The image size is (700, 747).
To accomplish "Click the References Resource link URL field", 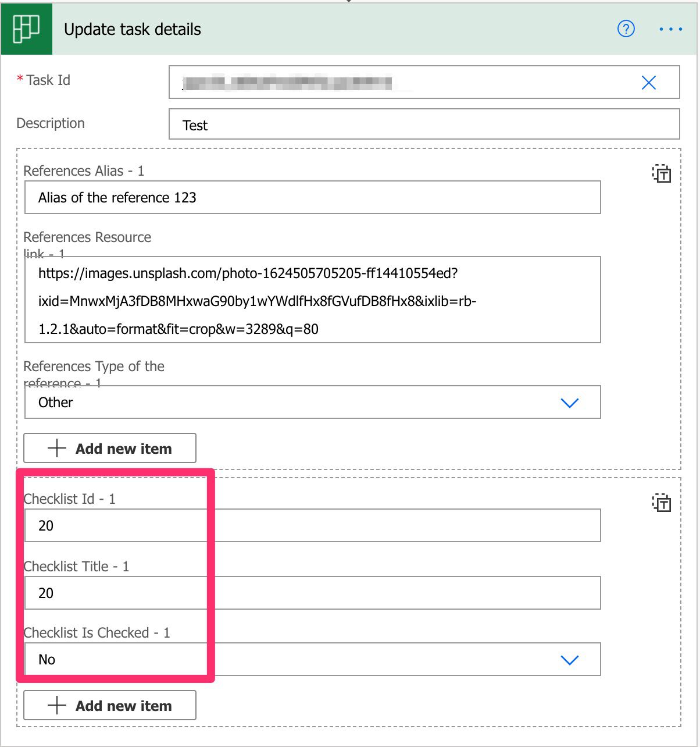I will tap(313, 300).
